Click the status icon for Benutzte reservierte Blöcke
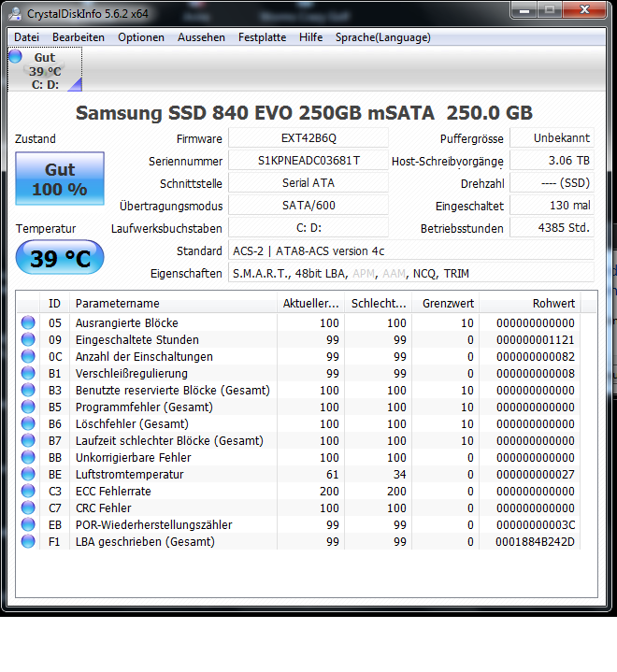This screenshot has width=617, height=672. point(28,390)
